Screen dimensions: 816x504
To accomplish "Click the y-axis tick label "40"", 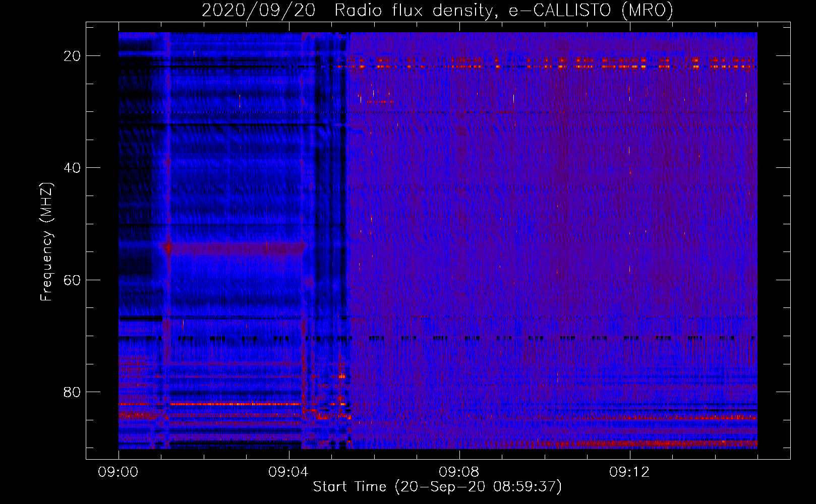I will pos(73,168).
